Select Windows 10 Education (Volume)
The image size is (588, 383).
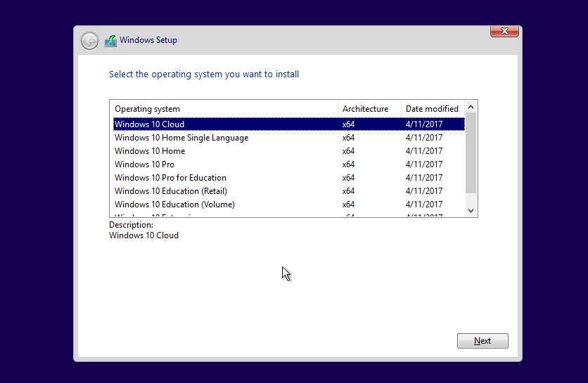[289, 205]
